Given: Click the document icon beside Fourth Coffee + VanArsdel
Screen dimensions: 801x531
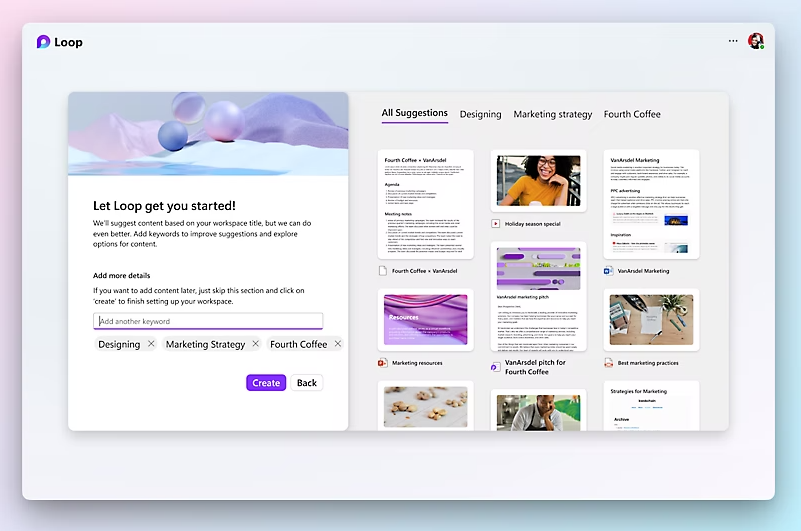Looking at the screenshot, I should 383,271.
